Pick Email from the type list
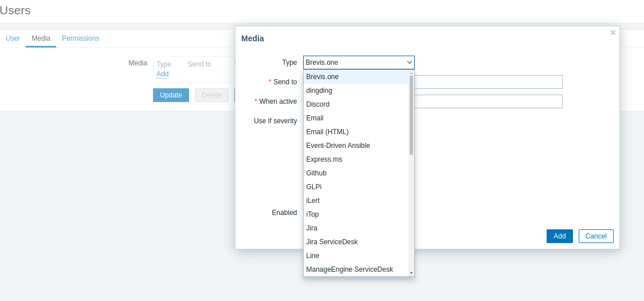This screenshot has height=301, width=644. [x=356, y=118]
